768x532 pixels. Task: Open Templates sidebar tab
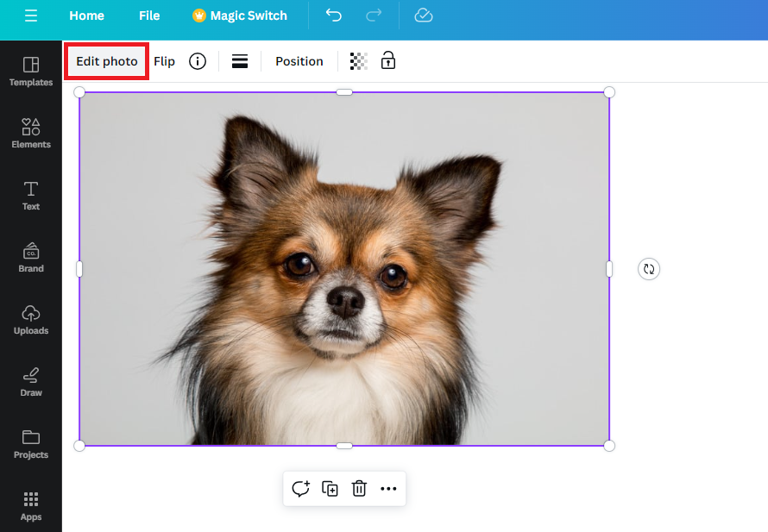click(31, 72)
